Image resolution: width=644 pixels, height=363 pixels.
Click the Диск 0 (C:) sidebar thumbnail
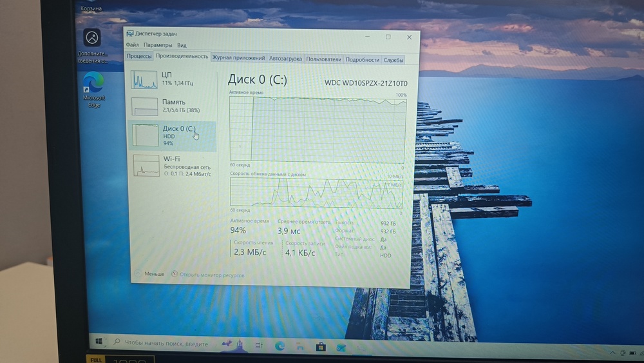click(x=146, y=135)
